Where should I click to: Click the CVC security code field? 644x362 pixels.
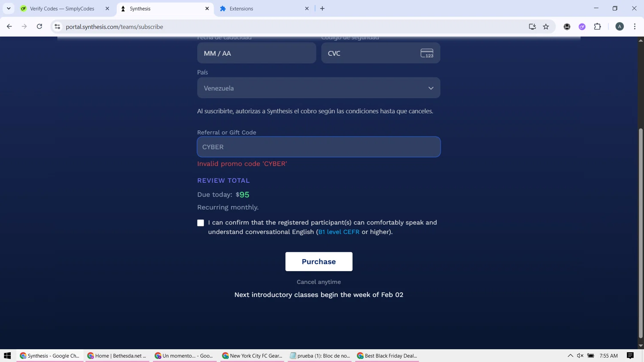point(381,53)
